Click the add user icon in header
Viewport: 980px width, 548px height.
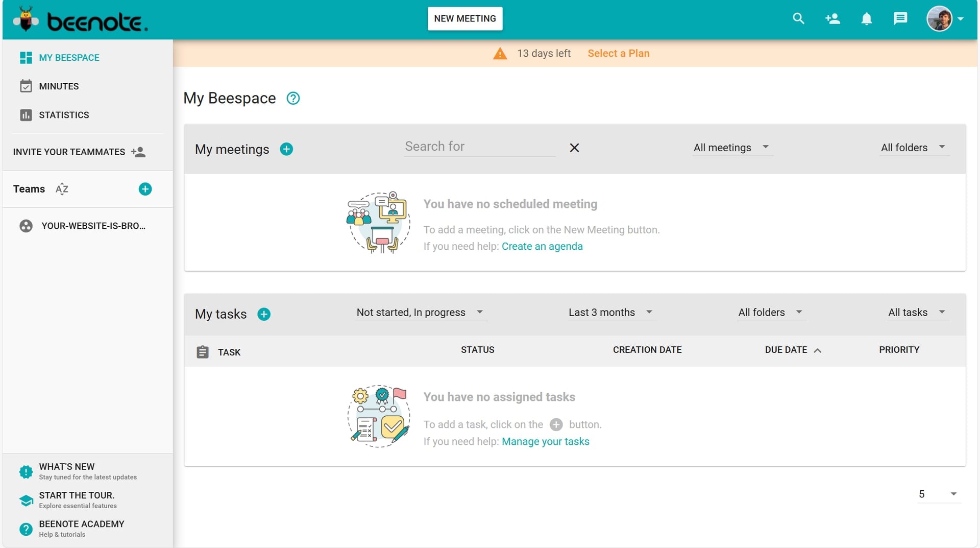pos(832,19)
